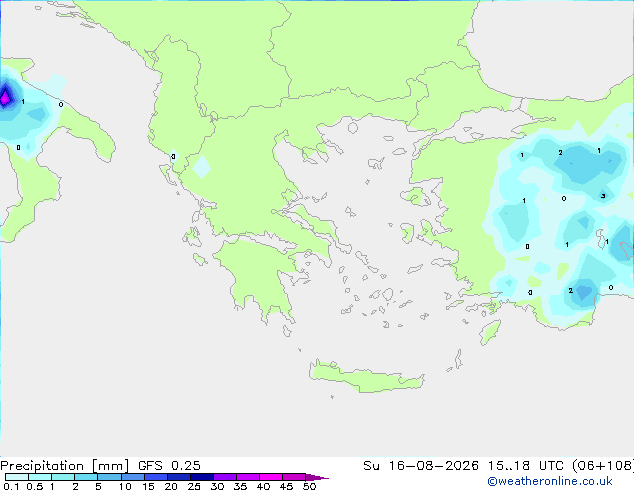This screenshot has height=490, width=634.
Task: Click the '40' legend scale label
Action: click(263, 486)
